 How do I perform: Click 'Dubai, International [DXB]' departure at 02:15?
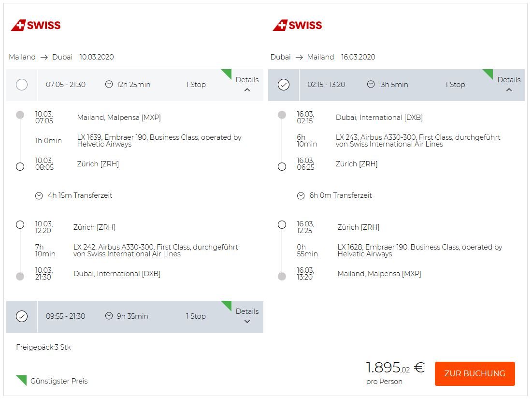click(379, 118)
